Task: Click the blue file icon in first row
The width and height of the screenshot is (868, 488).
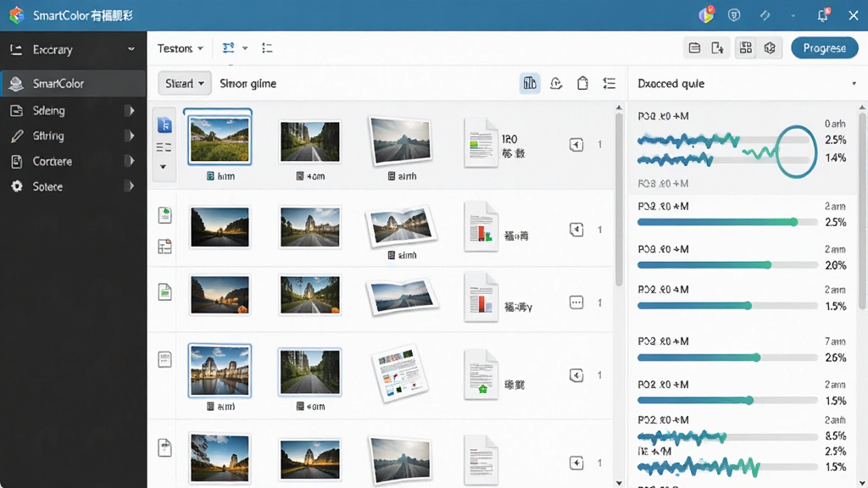Action: pyautogui.click(x=164, y=125)
